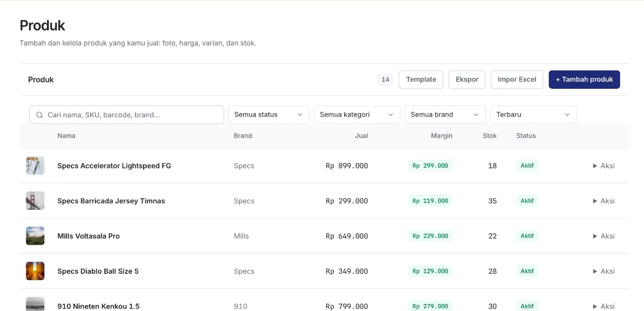Viewport: 644px width, 311px height.
Task: Click the Nama column header
Action: [x=66, y=136]
